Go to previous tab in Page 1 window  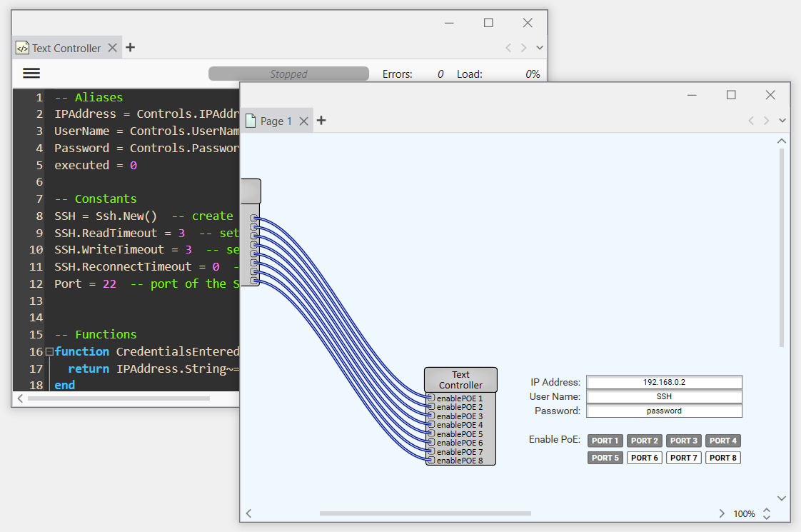(x=751, y=121)
